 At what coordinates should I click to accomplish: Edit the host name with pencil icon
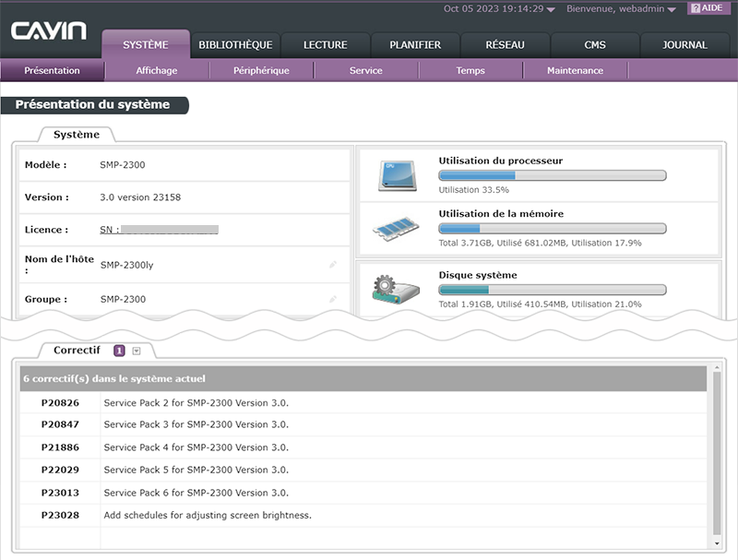tap(333, 265)
